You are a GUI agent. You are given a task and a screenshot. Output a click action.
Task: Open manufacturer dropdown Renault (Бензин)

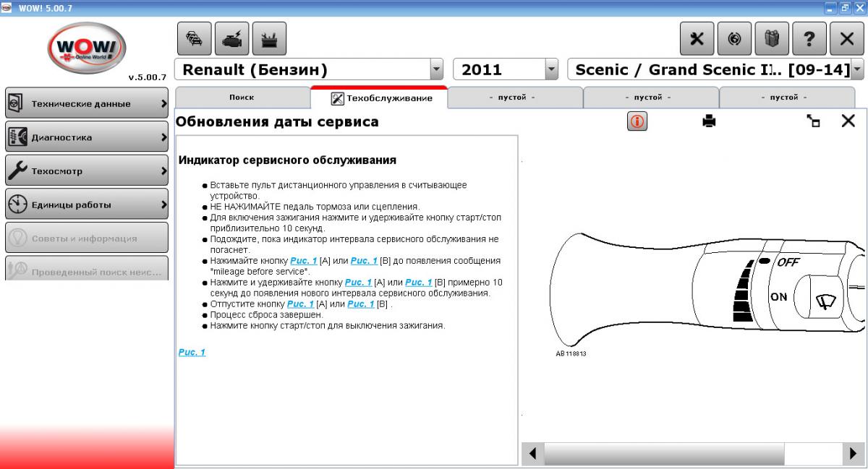coord(437,70)
